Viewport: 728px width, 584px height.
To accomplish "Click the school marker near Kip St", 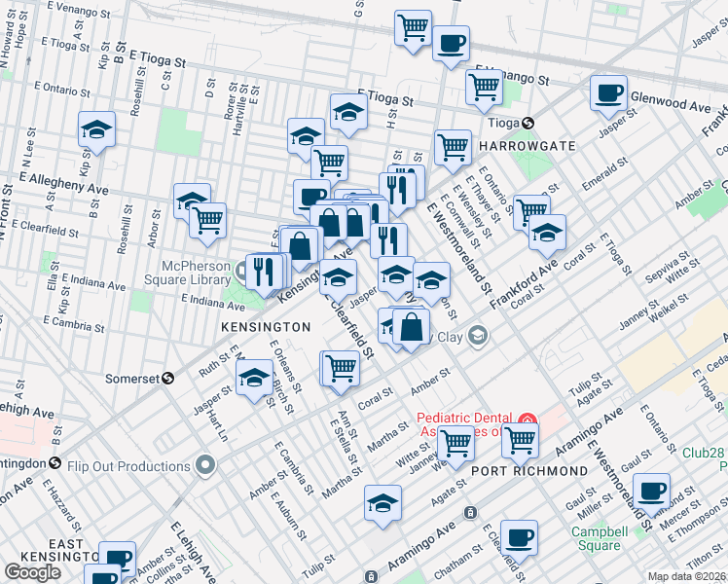I will (96, 129).
